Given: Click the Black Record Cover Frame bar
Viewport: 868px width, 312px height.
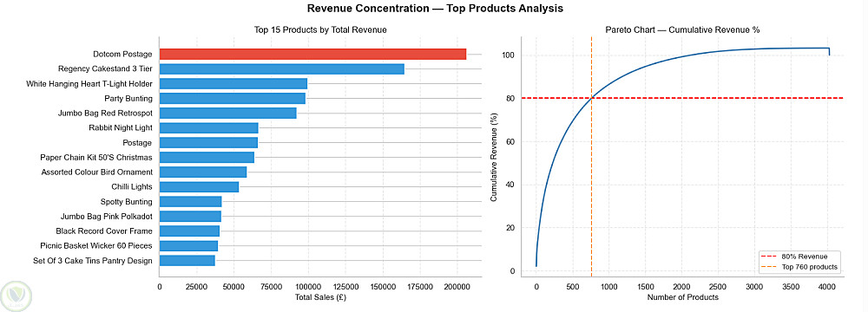Looking at the screenshot, I should (x=189, y=231).
